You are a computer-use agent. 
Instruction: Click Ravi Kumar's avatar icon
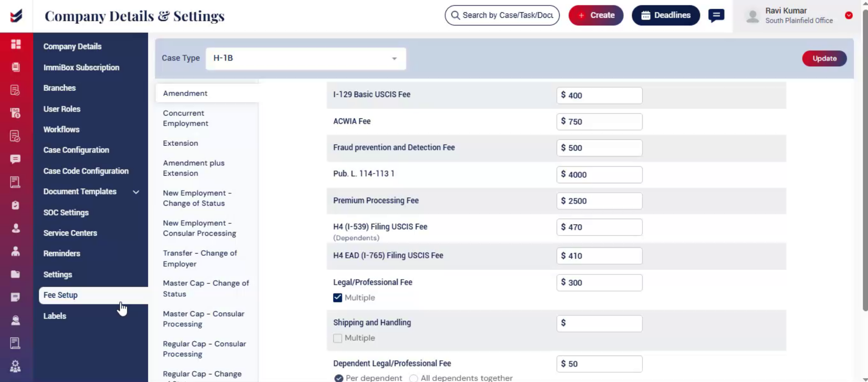pos(753,16)
